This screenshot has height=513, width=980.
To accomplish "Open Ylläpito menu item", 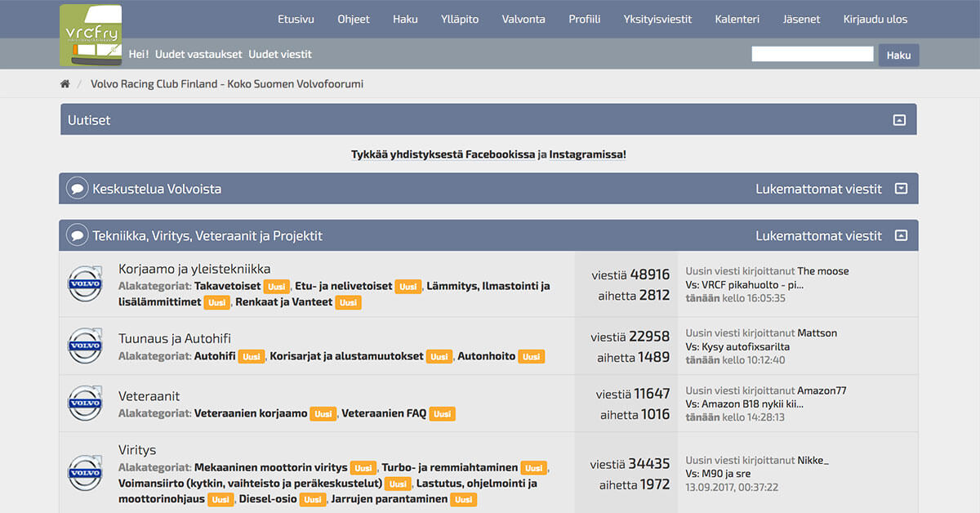I will (x=460, y=19).
